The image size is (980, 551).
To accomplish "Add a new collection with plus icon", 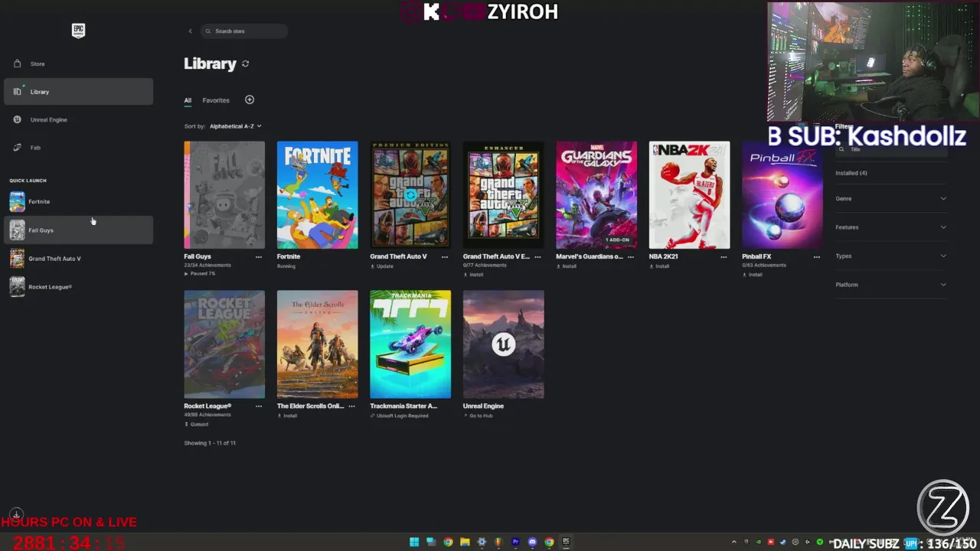I will (250, 99).
